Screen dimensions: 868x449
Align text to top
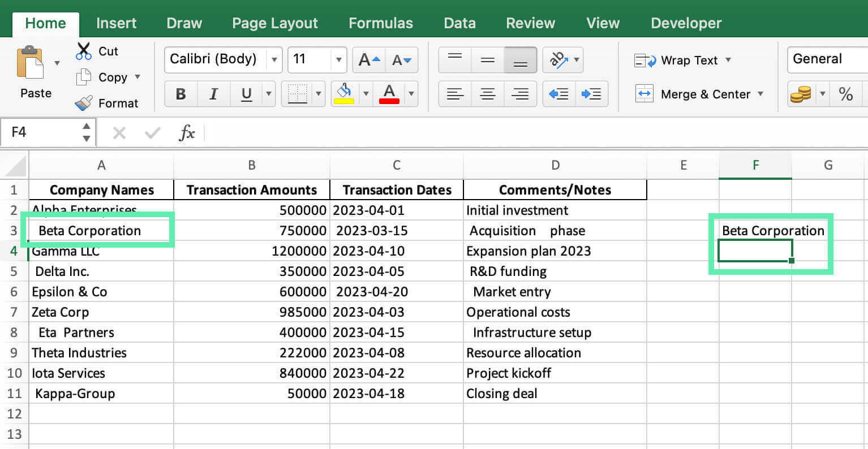(455, 60)
